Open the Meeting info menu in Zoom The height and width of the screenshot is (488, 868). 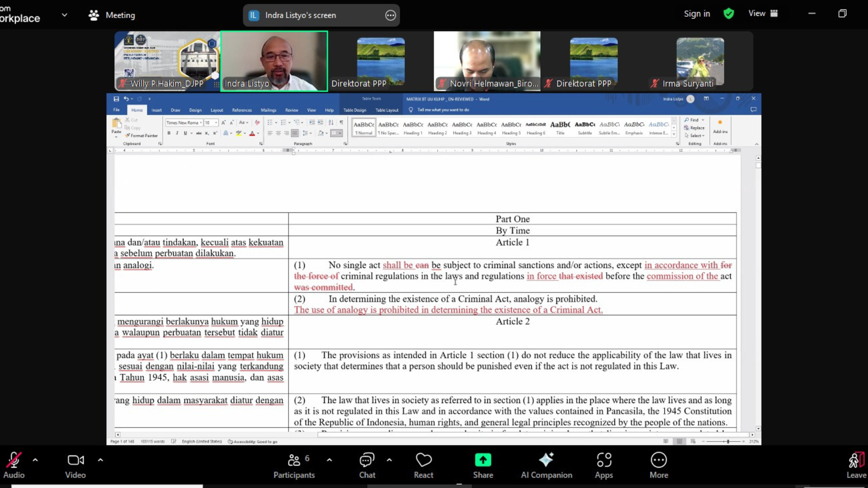point(112,15)
